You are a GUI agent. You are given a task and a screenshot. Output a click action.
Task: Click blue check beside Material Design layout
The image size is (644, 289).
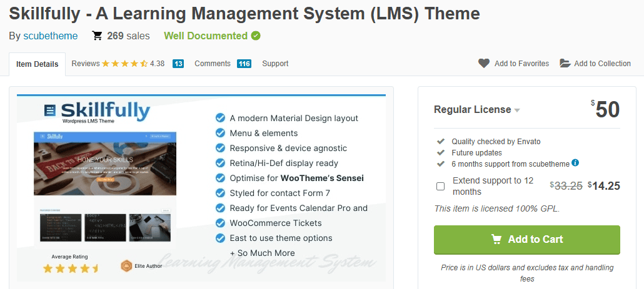click(x=220, y=118)
